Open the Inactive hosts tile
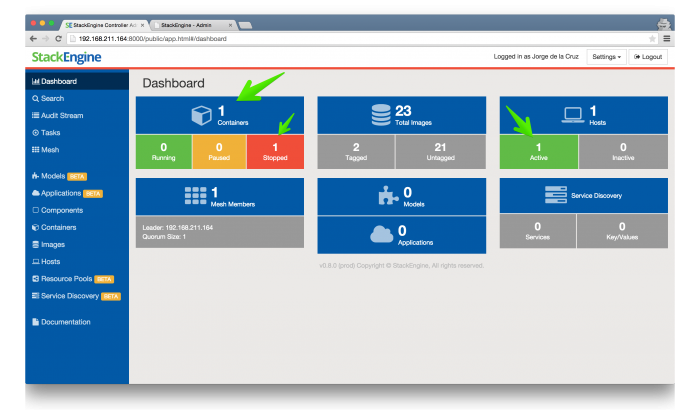700x420 pixels. (x=623, y=152)
